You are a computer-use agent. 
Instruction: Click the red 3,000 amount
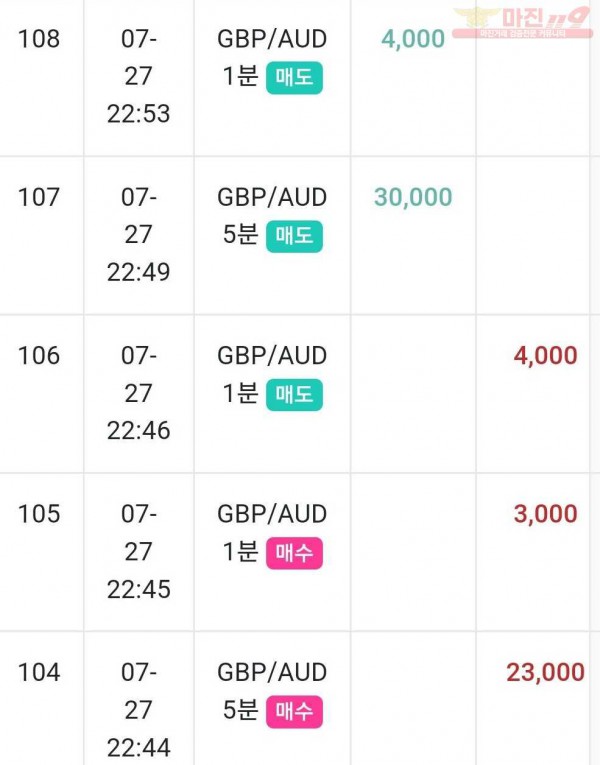click(545, 514)
